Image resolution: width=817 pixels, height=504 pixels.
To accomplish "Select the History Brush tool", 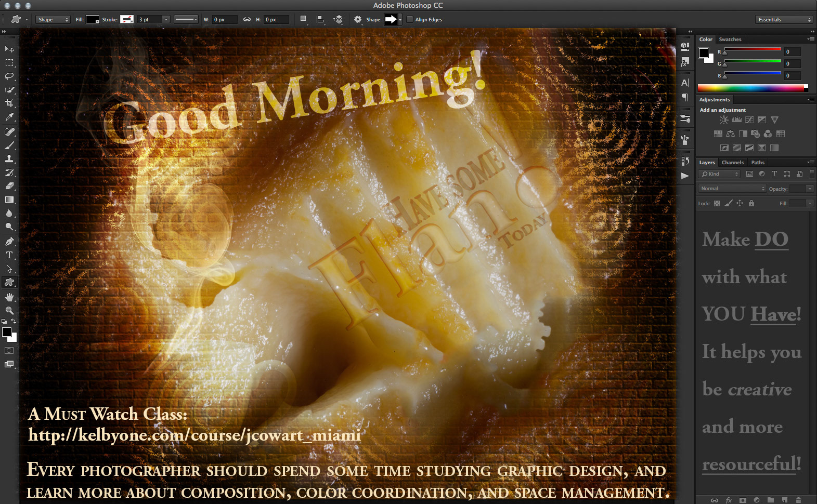I will pyautogui.click(x=9, y=173).
